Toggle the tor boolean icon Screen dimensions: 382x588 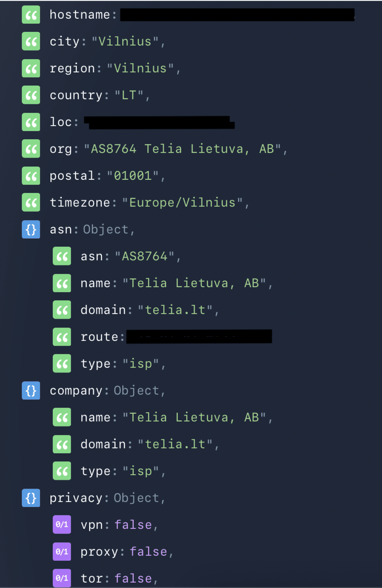point(62,578)
